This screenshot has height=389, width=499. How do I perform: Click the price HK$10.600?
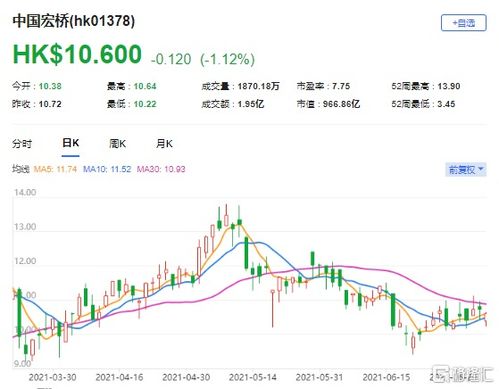click(77, 54)
